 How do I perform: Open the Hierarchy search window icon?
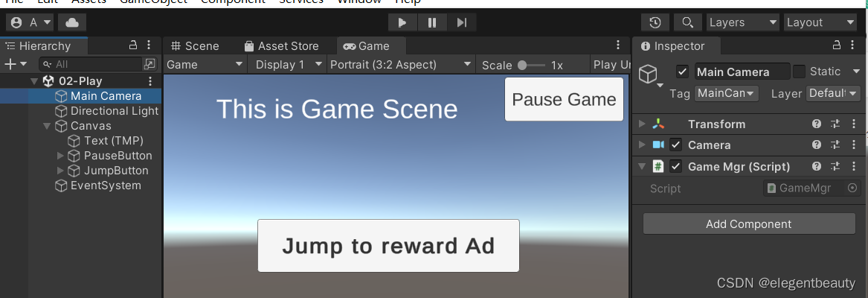pos(150,64)
